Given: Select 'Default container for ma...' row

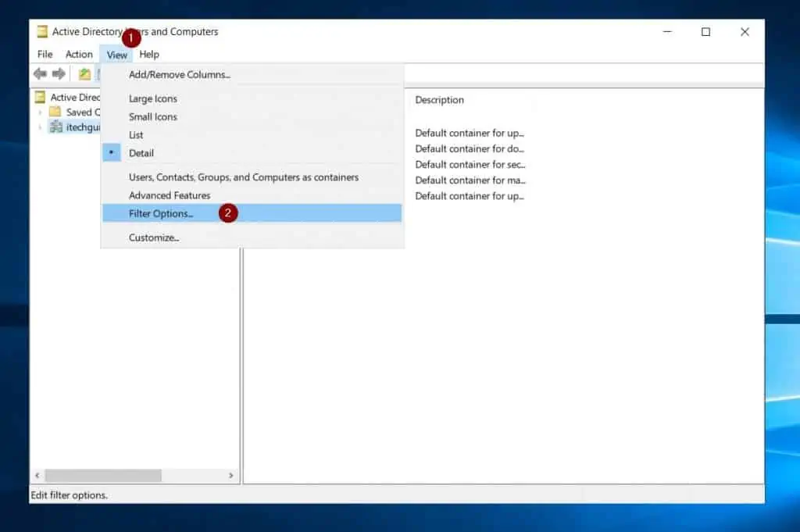Looking at the screenshot, I should point(470,180).
